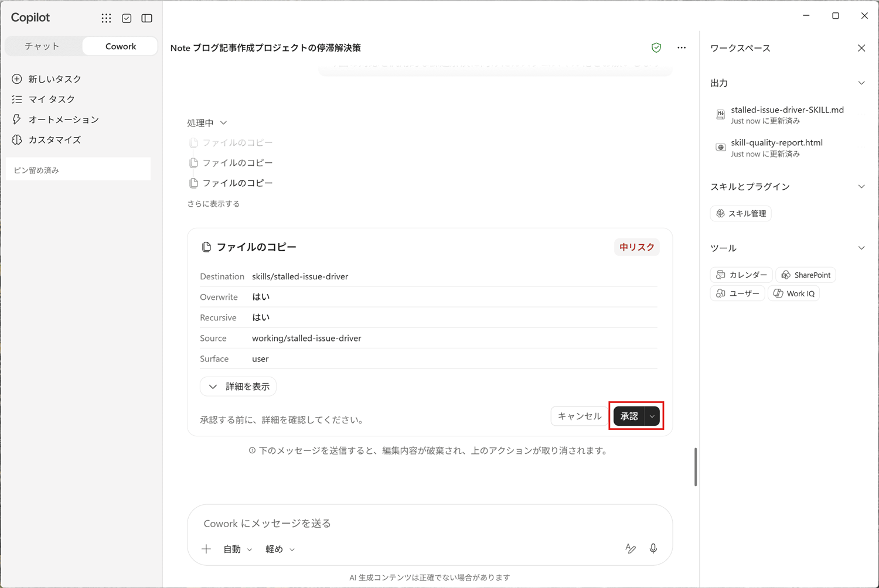The width and height of the screenshot is (879, 588).
Task: Click the 承認 button
Action: click(x=629, y=416)
